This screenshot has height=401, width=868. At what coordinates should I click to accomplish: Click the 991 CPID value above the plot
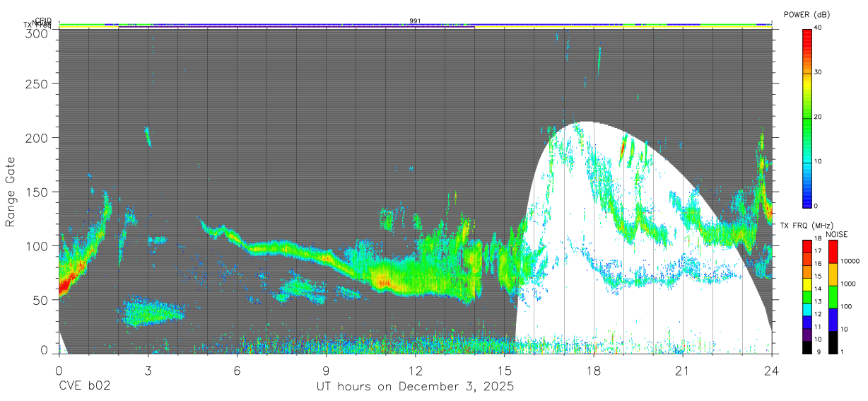[415, 21]
